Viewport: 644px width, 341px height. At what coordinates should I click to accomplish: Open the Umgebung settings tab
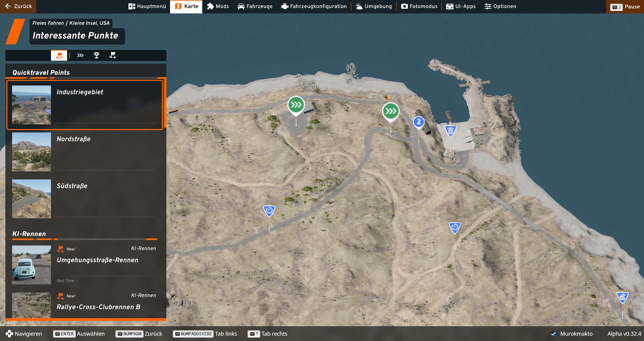[x=374, y=6]
